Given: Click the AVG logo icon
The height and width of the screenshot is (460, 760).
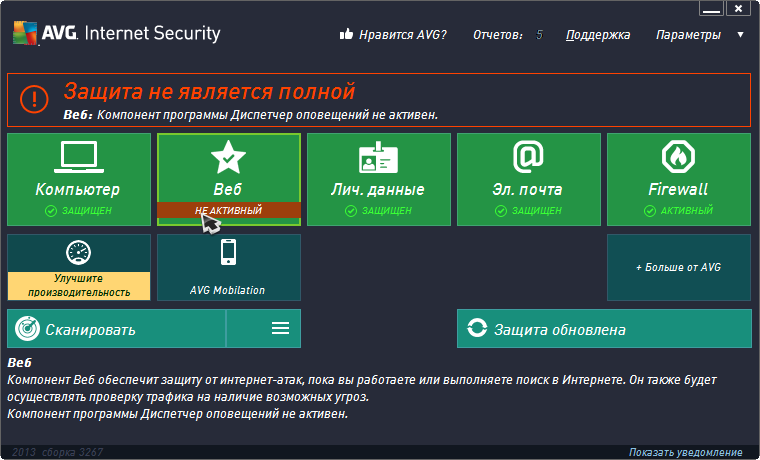Looking at the screenshot, I should click(x=25, y=33).
